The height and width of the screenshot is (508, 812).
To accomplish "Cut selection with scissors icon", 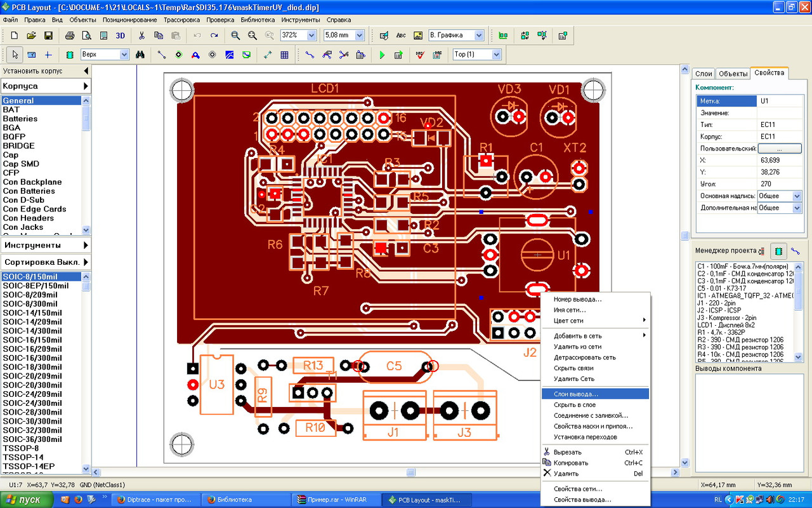I will (x=142, y=36).
